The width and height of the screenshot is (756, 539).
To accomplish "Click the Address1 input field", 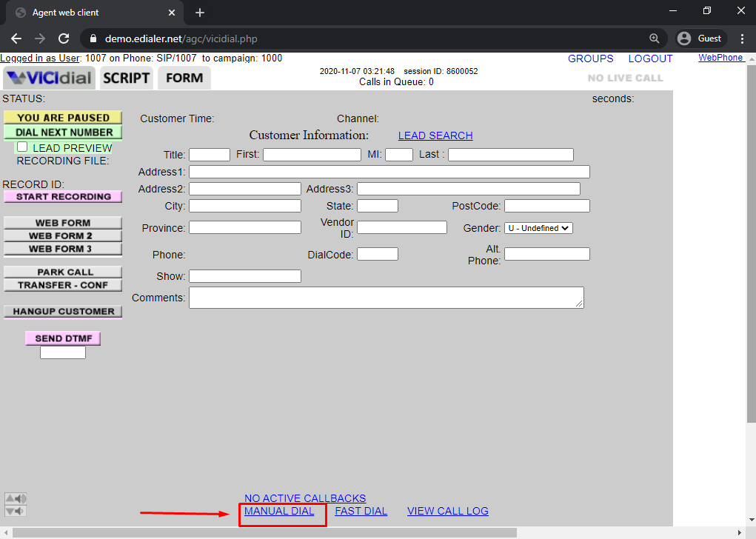I will [389, 172].
